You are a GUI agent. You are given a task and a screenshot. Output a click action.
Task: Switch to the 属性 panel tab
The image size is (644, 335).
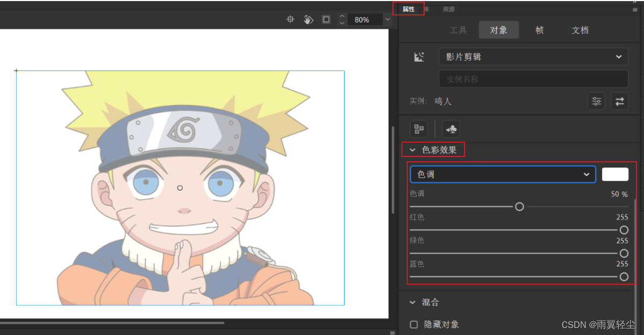click(408, 9)
